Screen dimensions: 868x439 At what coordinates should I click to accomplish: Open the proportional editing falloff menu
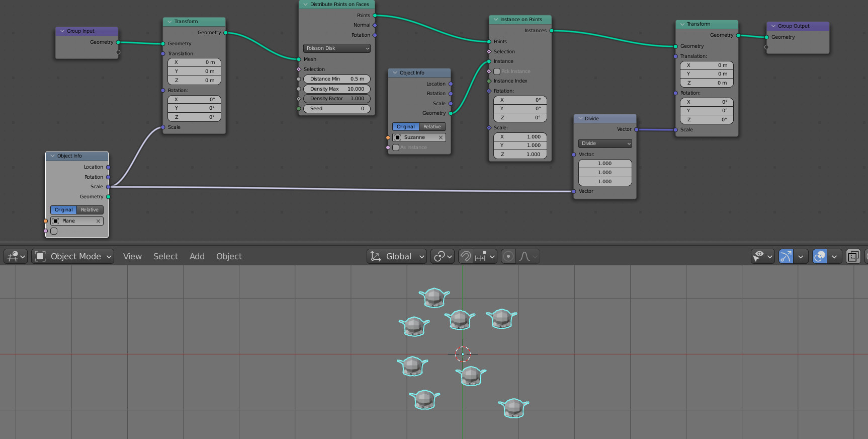528,256
